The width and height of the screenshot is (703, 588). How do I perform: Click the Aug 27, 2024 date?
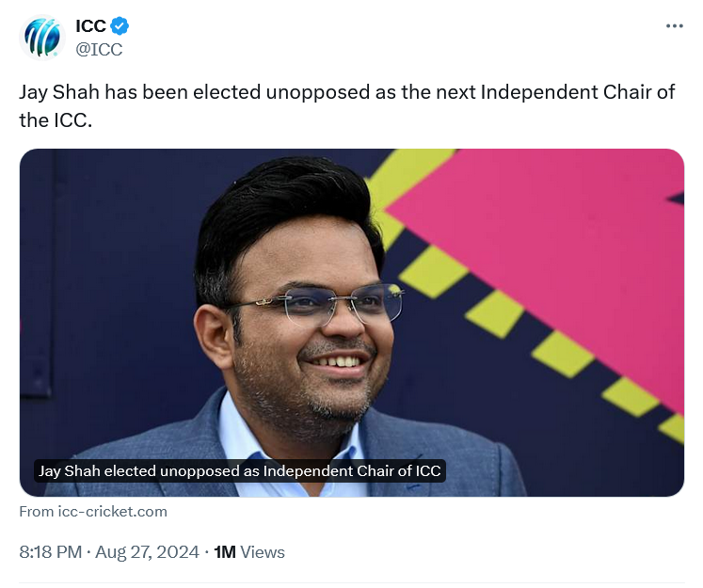(147, 552)
